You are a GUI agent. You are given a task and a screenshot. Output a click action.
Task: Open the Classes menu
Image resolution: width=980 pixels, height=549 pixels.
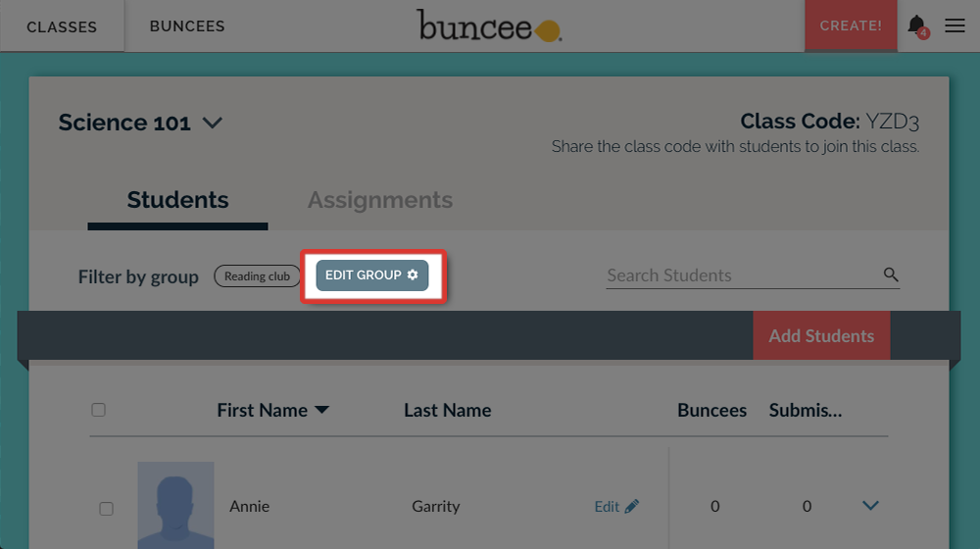point(62,26)
